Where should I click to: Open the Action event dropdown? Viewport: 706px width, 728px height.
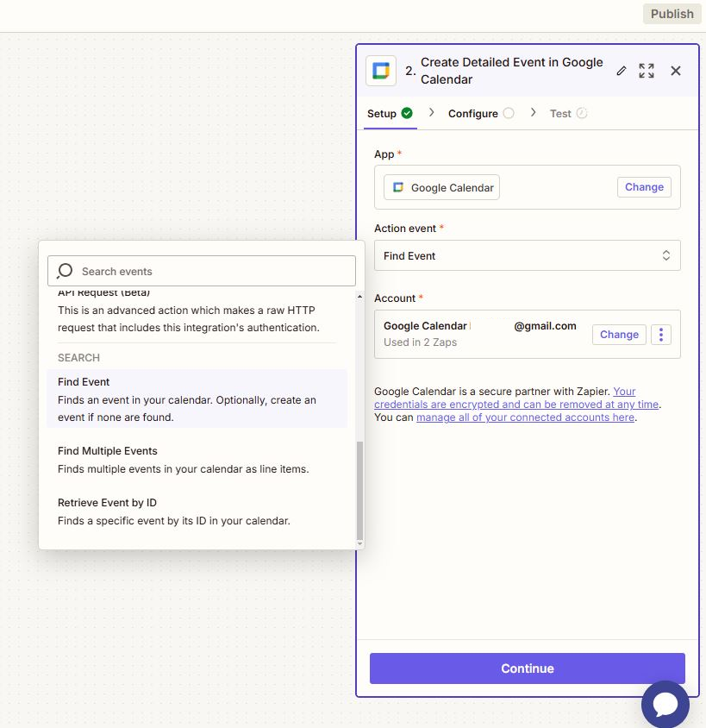(527, 255)
